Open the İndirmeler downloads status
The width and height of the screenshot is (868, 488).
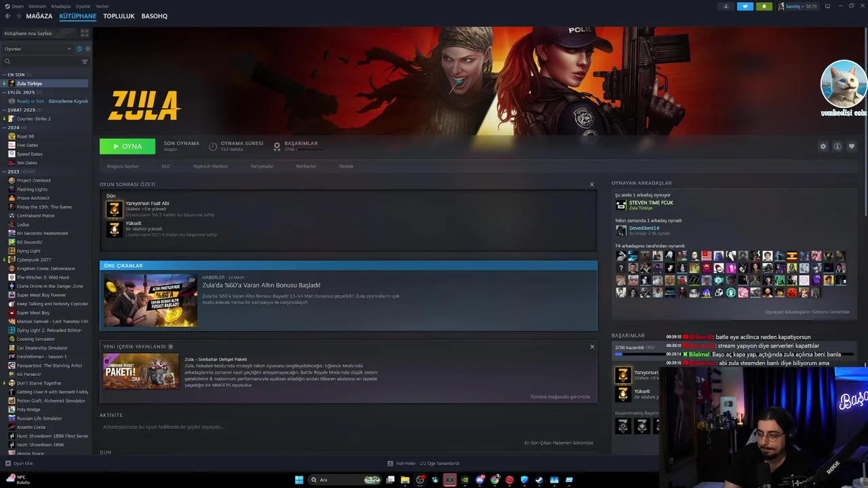tap(424, 464)
